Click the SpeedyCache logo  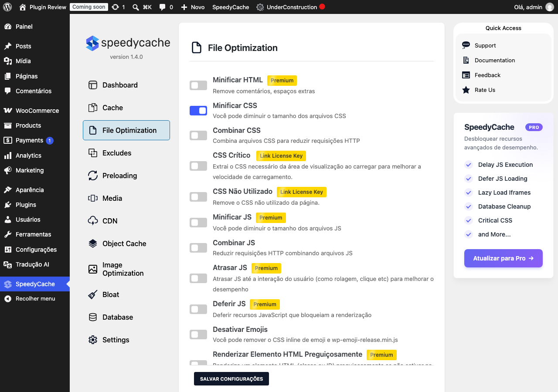point(128,43)
